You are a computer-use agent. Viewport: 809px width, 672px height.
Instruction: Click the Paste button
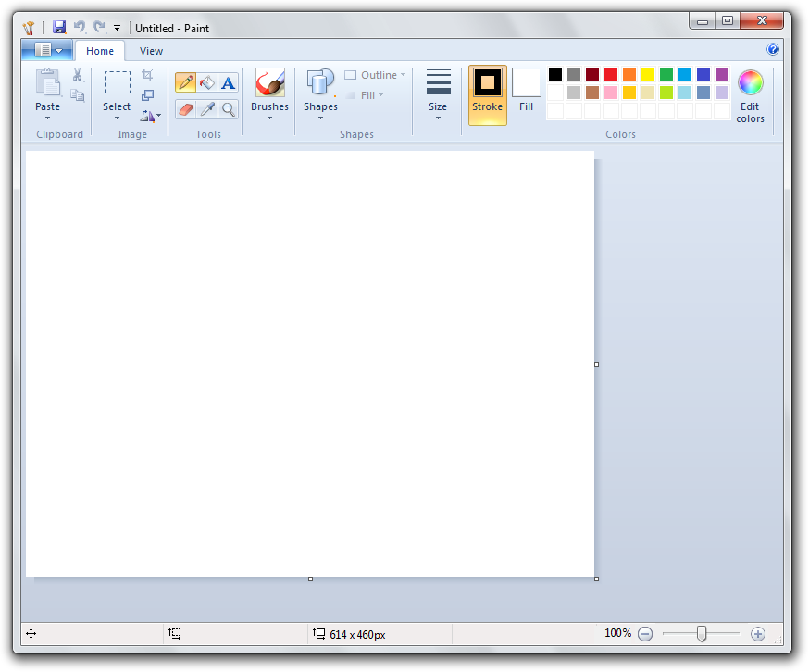pyautogui.click(x=47, y=94)
